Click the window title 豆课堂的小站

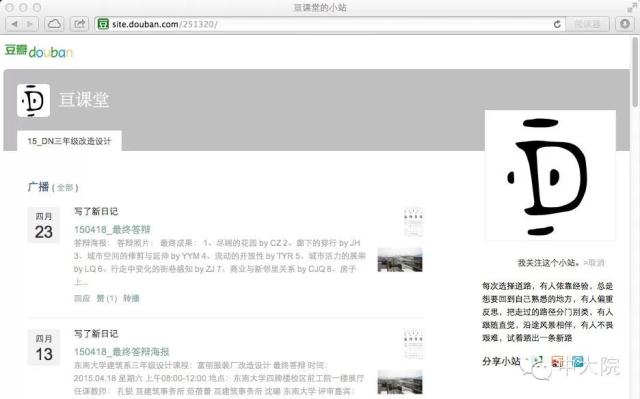point(320,7)
